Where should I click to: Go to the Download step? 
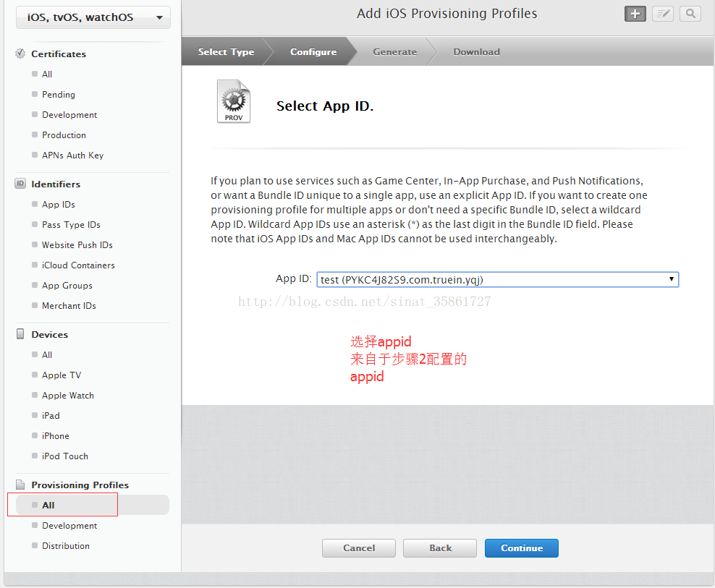tap(476, 51)
